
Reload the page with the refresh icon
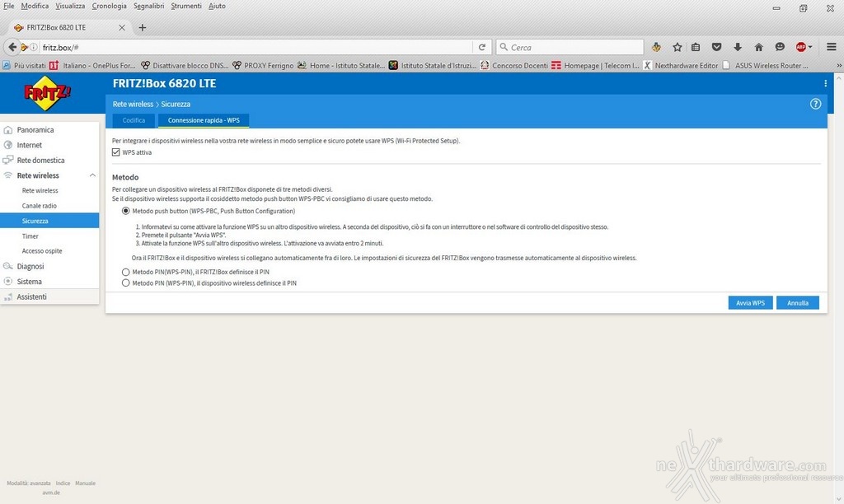[481, 47]
